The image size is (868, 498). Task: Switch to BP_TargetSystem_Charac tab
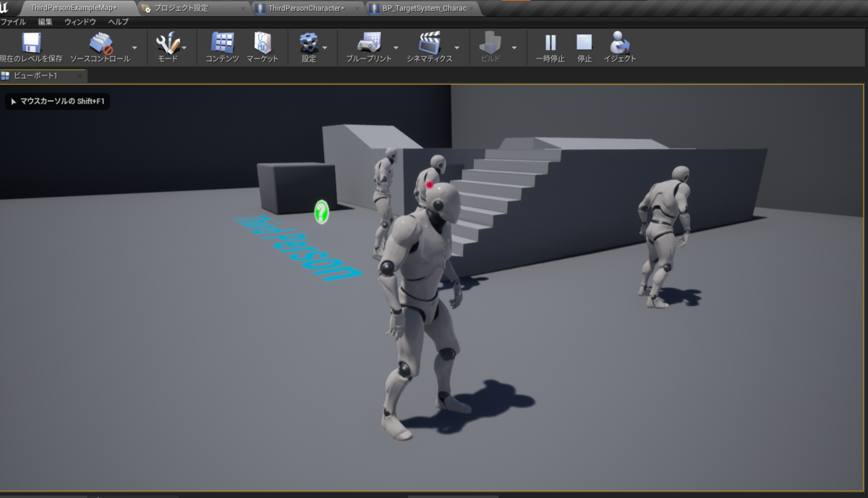pyautogui.click(x=423, y=8)
